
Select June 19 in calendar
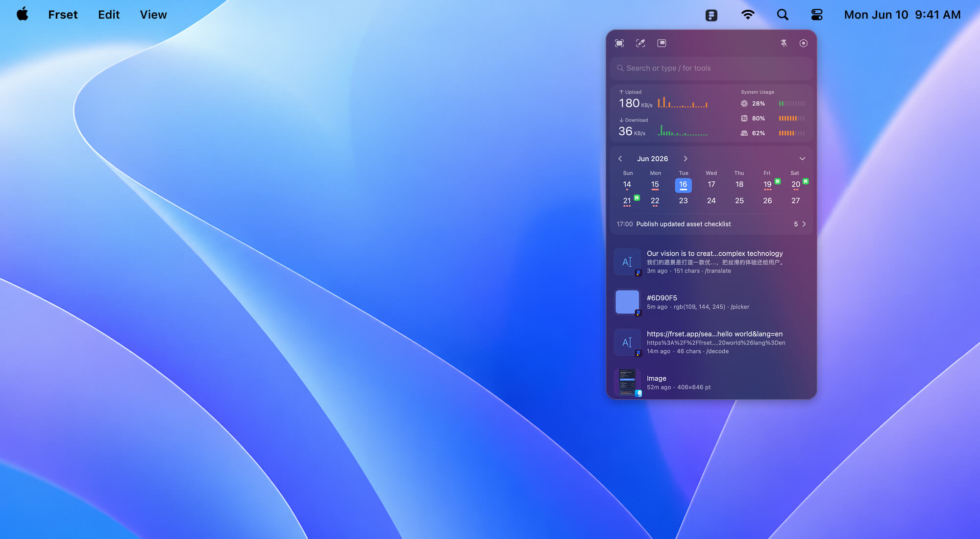coord(767,185)
